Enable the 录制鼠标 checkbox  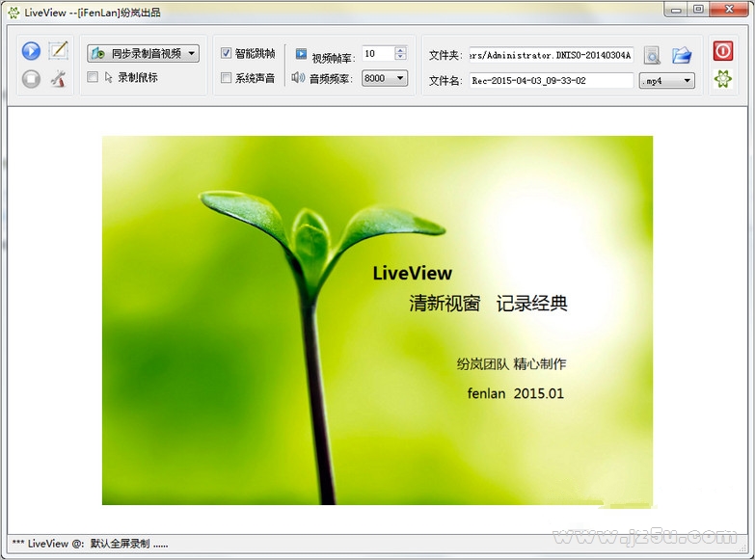93,77
